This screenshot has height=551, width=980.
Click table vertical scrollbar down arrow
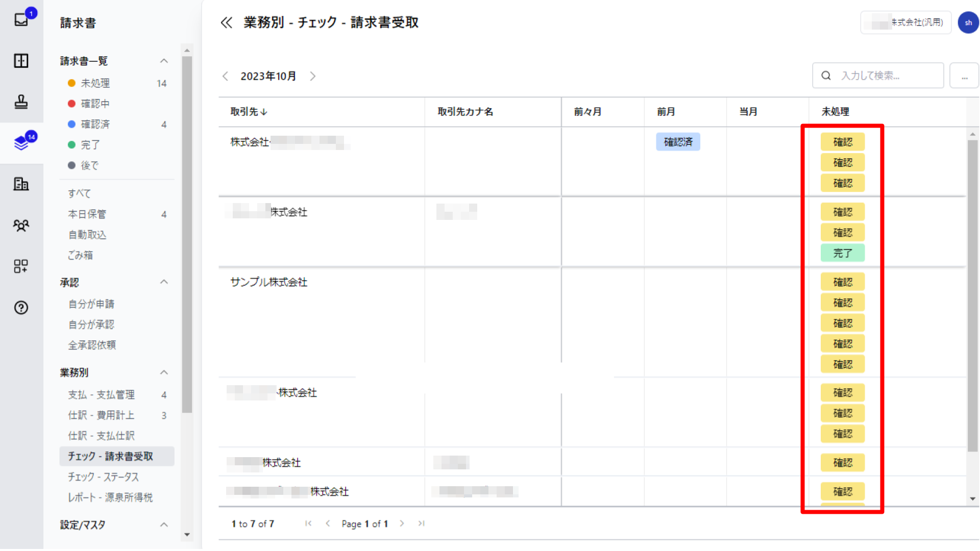point(972,499)
